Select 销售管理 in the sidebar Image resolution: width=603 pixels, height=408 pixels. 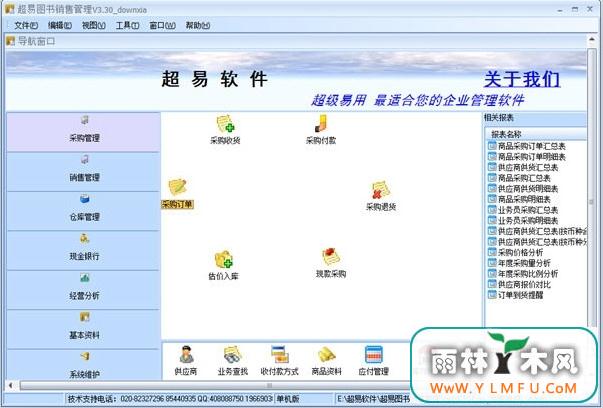pos(83,172)
